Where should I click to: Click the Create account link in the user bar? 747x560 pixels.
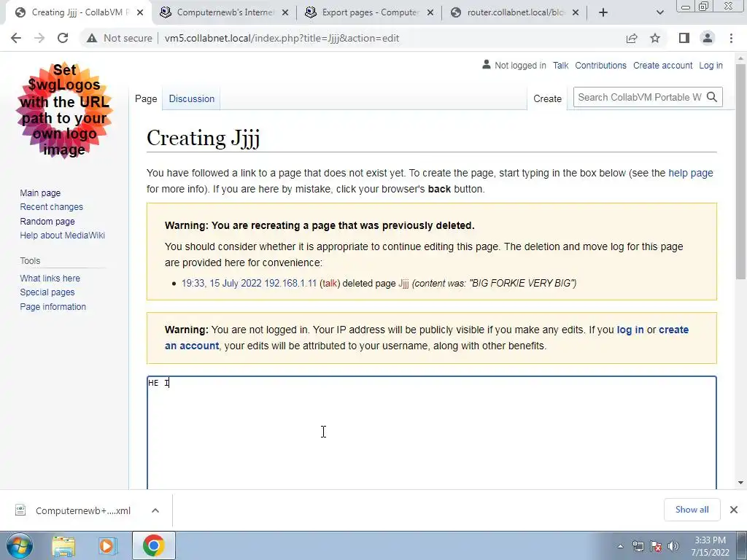(x=662, y=65)
